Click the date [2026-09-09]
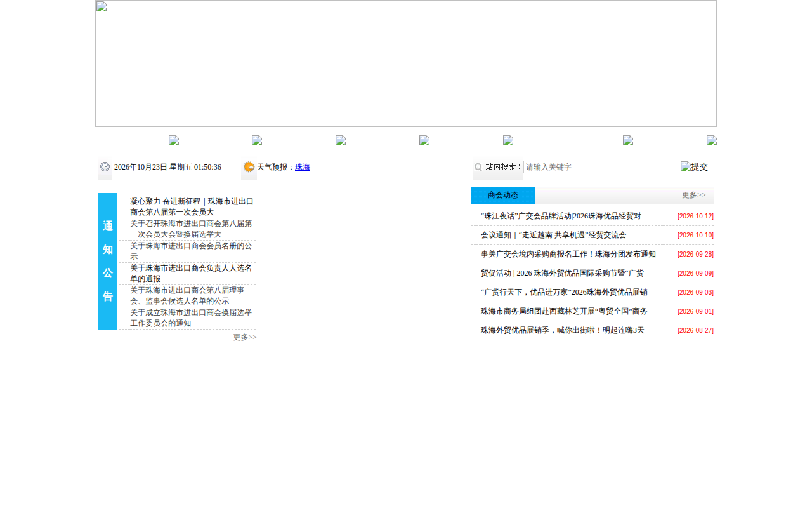Screen dimensions: 812x508 (695, 274)
